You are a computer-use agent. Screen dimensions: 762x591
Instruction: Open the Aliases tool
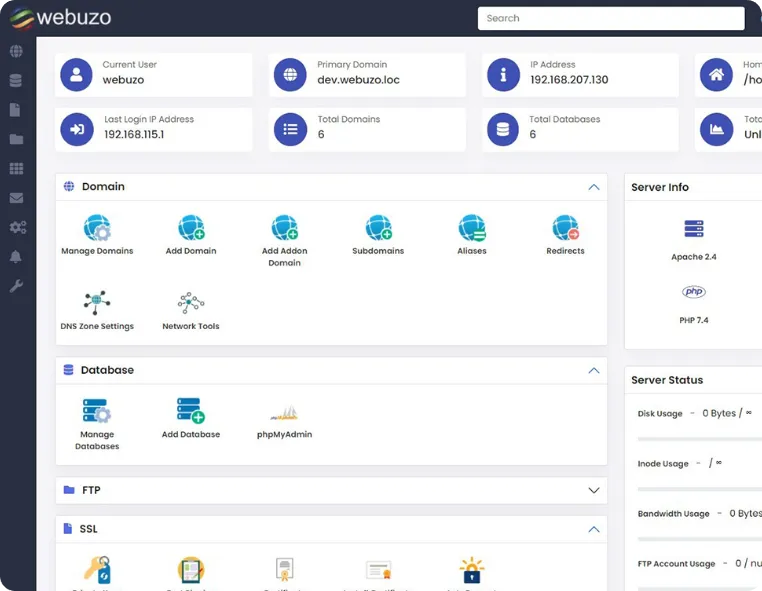click(472, 229)
